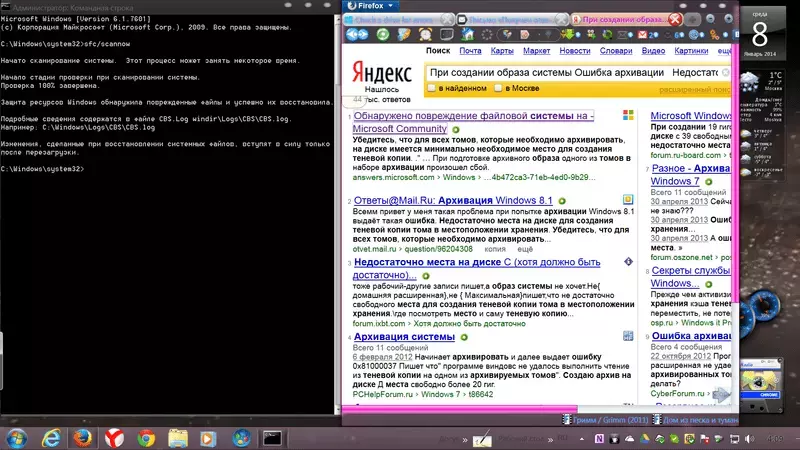Open the red Gmail envelope icon

[643, 35]
